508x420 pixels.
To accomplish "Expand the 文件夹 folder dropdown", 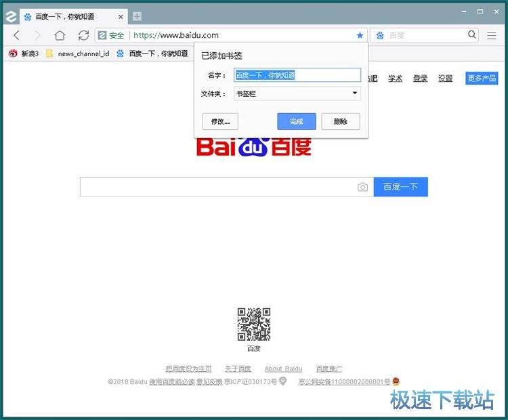I will [x=297, y=93].
